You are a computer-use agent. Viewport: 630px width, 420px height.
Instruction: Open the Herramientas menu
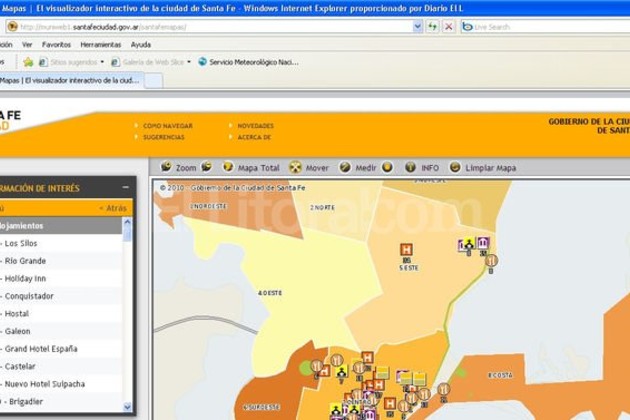tap(100, 45)
